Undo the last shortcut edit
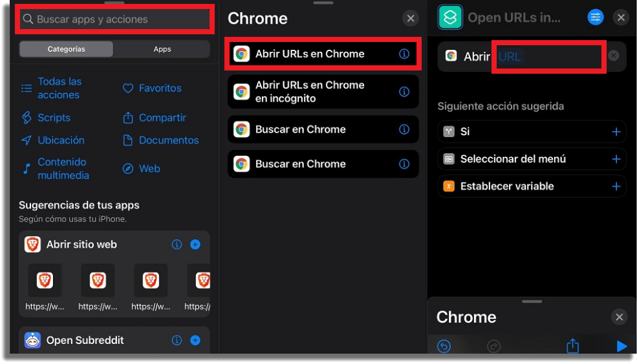 coord(444,346)
